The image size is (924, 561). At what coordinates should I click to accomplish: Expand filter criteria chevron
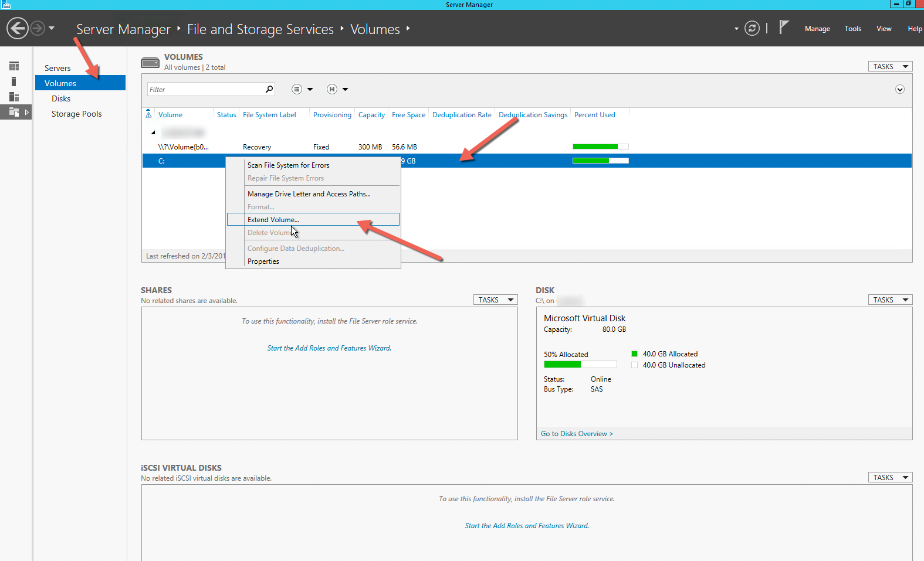900,89
